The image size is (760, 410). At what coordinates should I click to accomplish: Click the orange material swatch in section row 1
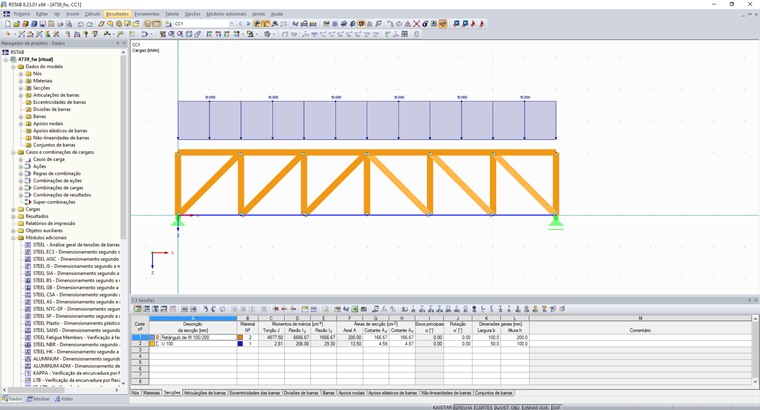pos(240,337)
